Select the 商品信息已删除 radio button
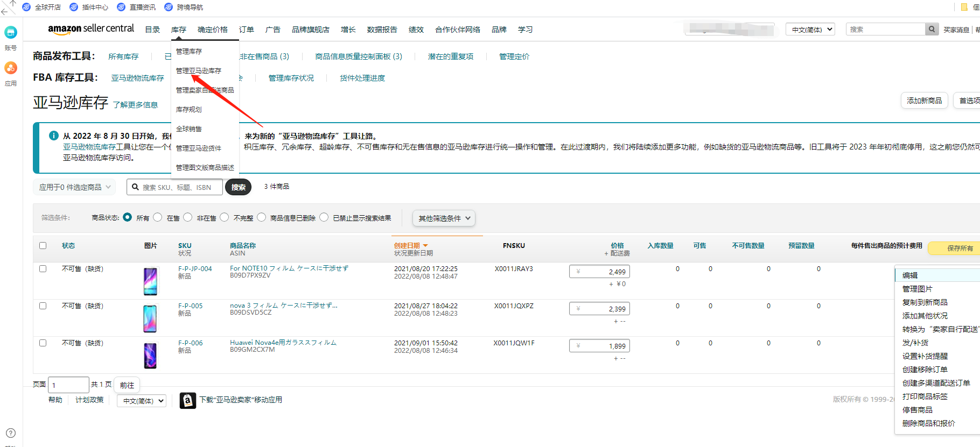Screen dimensions: 980x447 point(262,217)
